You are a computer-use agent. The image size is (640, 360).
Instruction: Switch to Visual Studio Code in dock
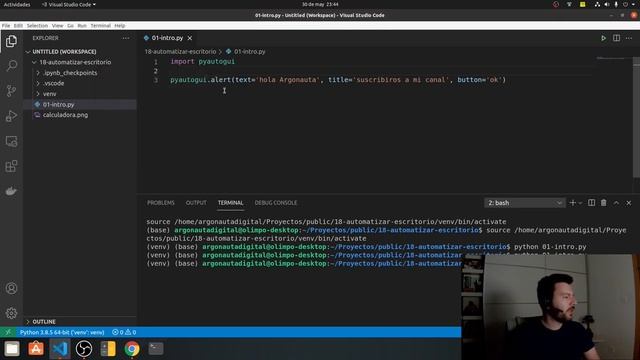pyautogui.click(x=60, y=349)
